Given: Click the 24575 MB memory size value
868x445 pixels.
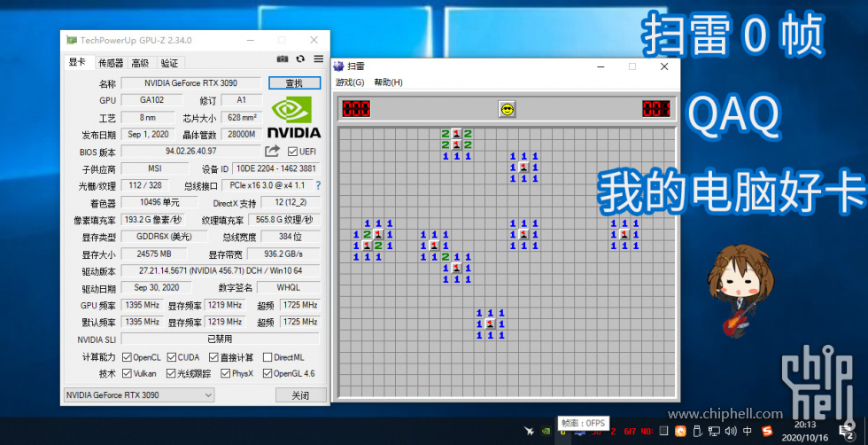Looking at the screenshot, I should pyautogui.click(x=154, y=254).
